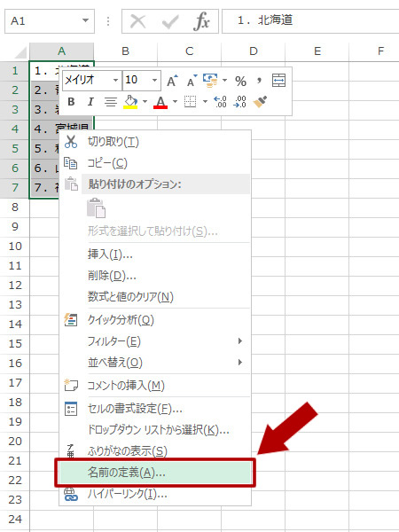Select column B header
The image size is (399, 532).
pyautogui.click(x=126, y=51)
